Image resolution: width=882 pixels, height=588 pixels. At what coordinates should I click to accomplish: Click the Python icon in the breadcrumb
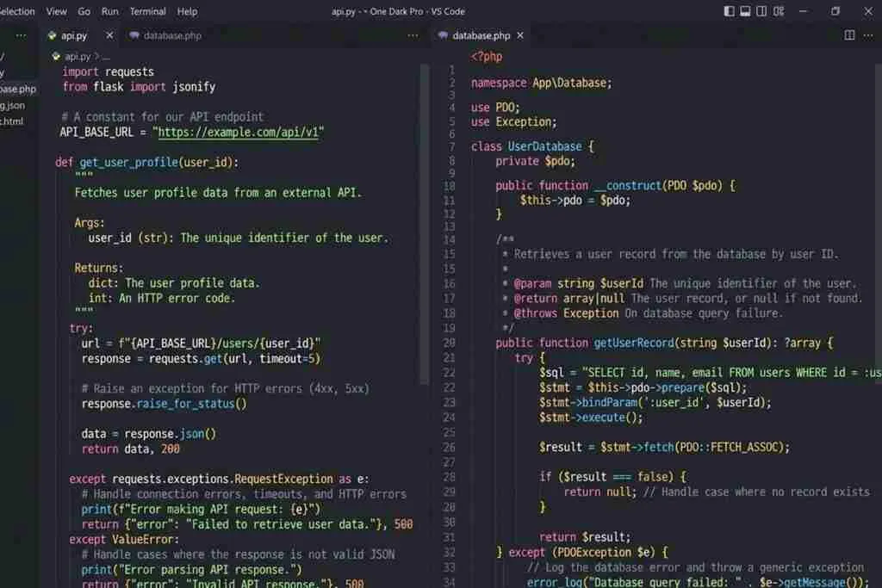click(x=56, y=56)
